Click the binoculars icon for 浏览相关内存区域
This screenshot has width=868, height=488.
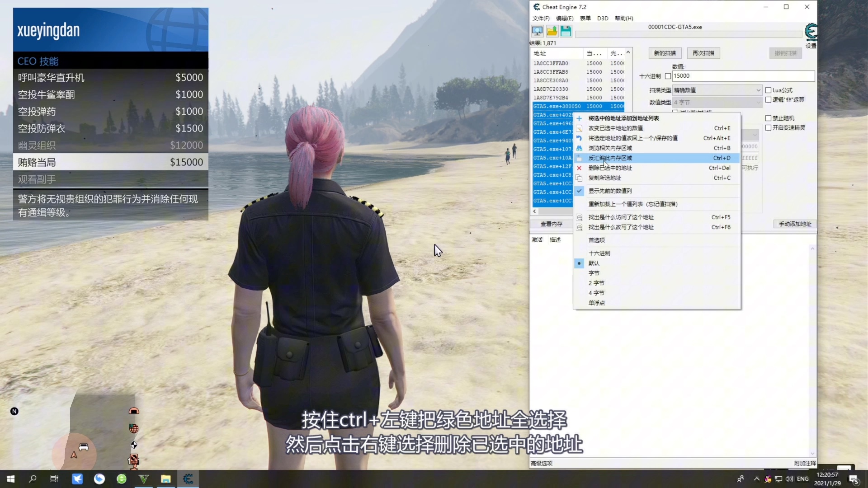pyautogui.click(x=579, y=148)
